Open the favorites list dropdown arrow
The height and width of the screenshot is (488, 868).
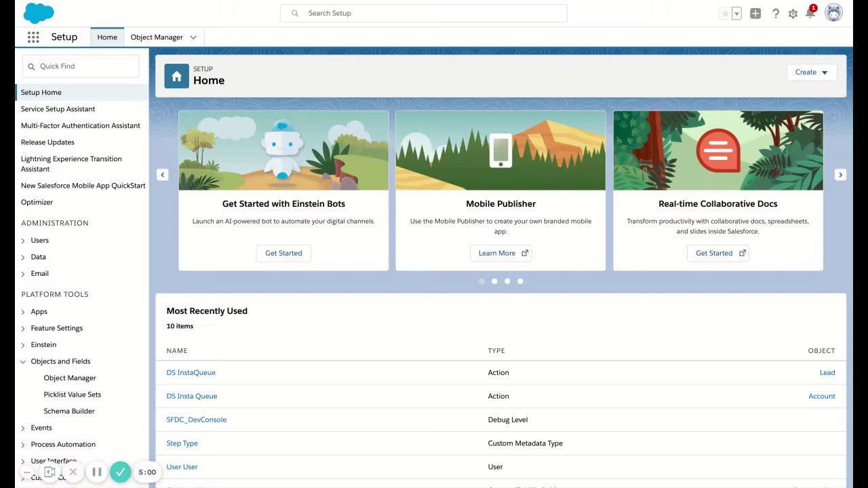(x=736, y=14)
